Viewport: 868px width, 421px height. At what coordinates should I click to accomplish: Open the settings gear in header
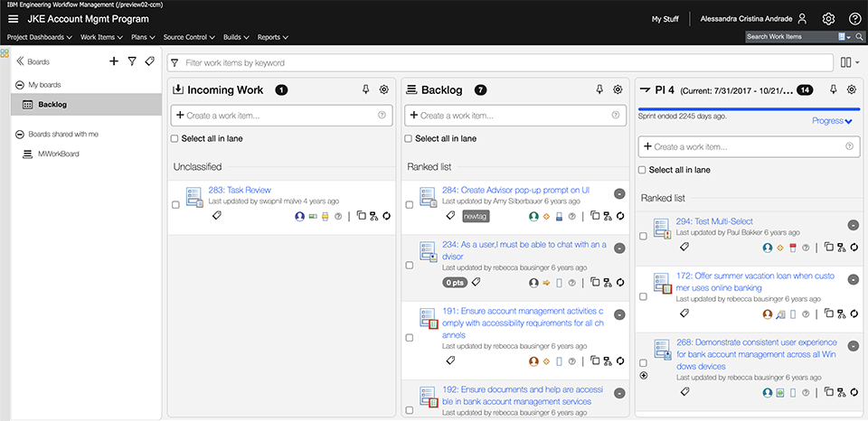point(828,19)
